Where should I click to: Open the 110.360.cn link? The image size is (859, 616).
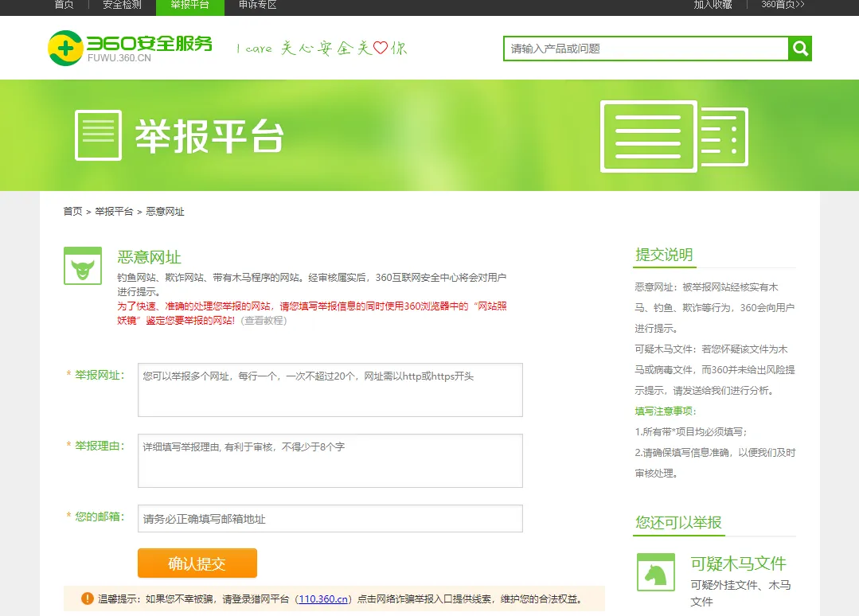coord(323,599)
